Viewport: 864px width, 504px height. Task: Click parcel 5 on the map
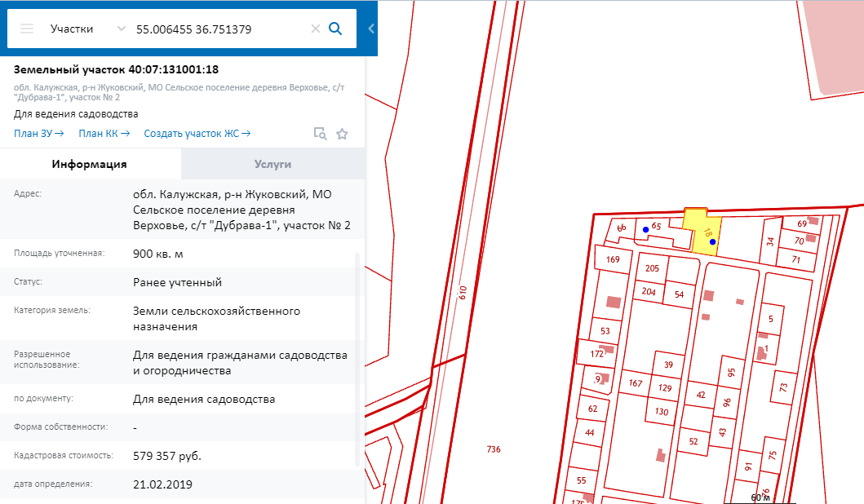pyautogui.click(x=771, y=319)
